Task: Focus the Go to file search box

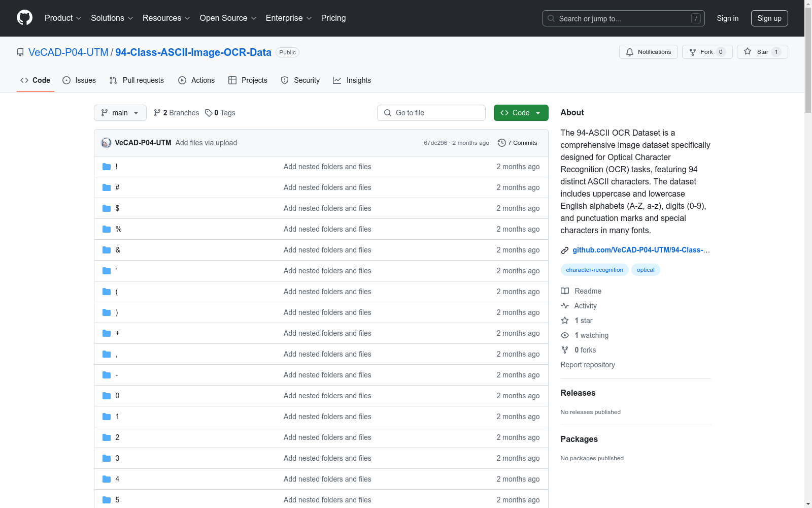Action: click(431, 113)
